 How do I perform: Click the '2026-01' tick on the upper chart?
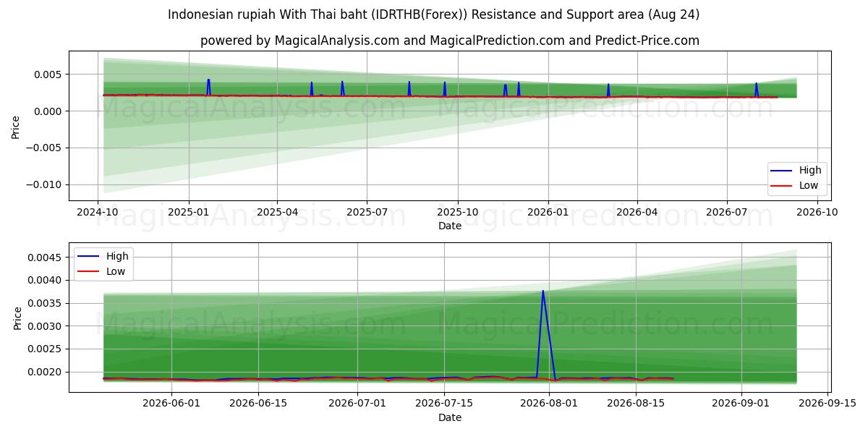pyautogui.click(x=548, y=212)
